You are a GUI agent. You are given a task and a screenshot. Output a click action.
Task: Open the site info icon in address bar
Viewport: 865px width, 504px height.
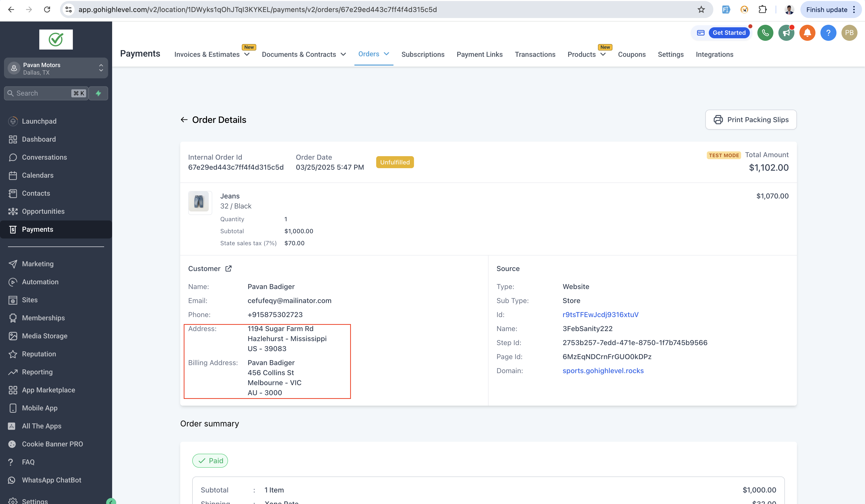69,10
